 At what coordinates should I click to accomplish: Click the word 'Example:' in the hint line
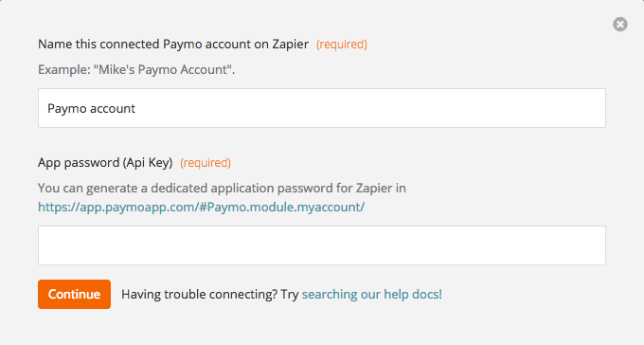(64, 69)
